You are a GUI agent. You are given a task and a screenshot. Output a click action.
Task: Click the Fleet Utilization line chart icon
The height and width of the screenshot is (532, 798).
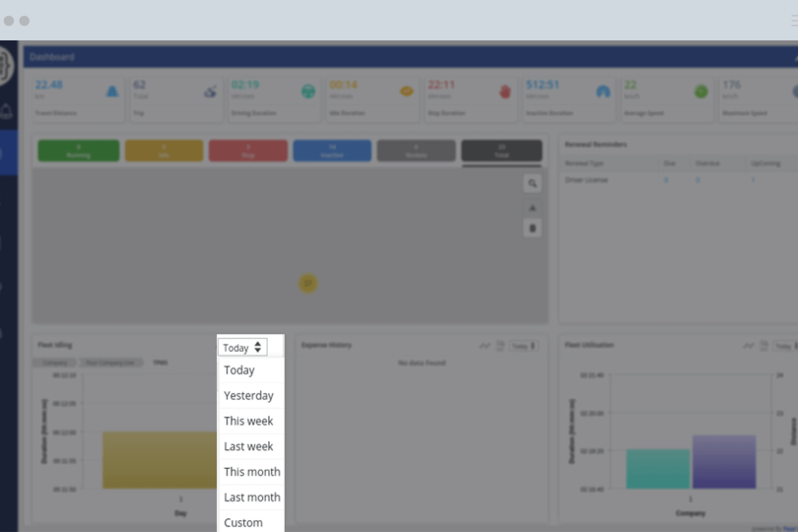coord(748,346)
